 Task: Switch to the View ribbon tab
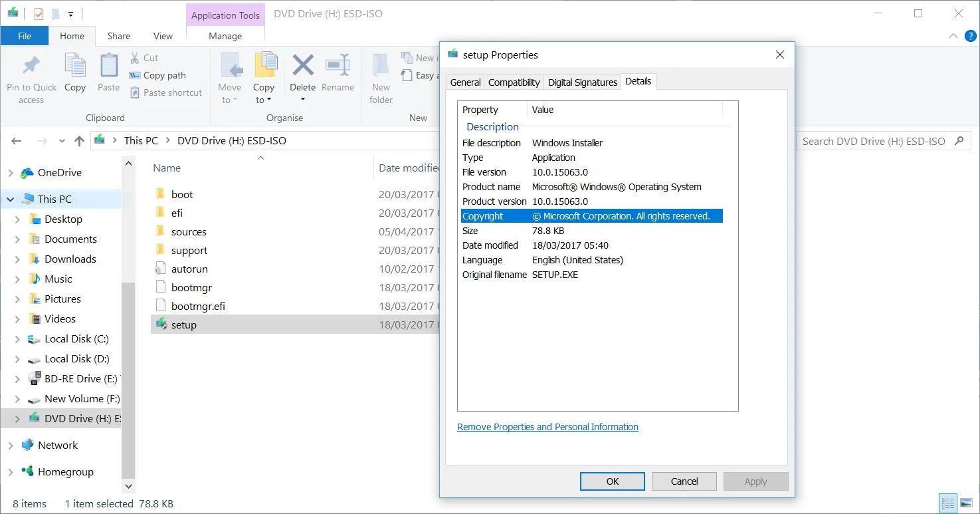point(163,36)
